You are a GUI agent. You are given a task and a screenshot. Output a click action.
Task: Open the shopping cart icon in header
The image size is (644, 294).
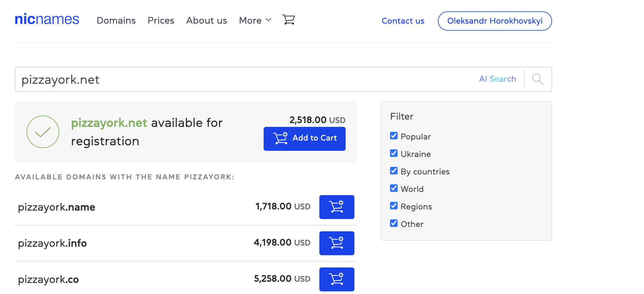(288, 20)
